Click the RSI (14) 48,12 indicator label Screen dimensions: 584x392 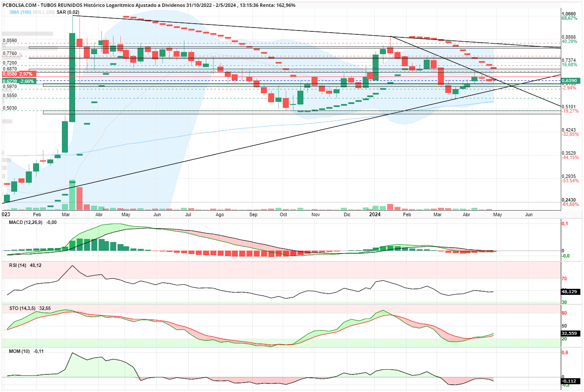click(25, 265)
